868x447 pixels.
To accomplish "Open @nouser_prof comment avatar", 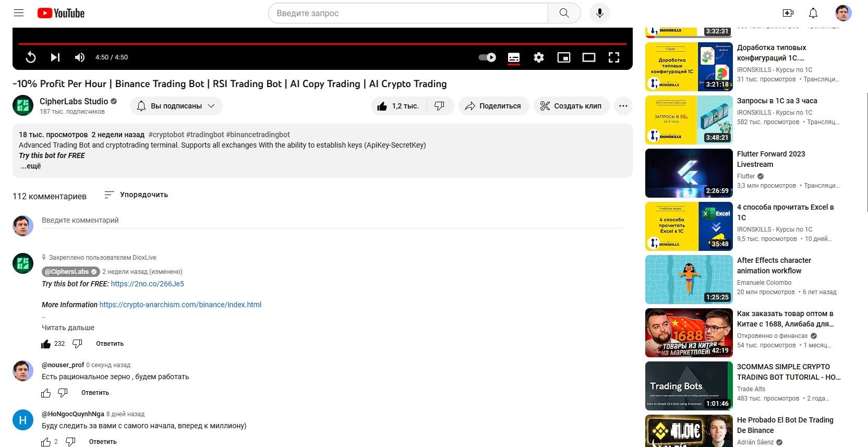I will pyautogui.click(x=23, y=371).
